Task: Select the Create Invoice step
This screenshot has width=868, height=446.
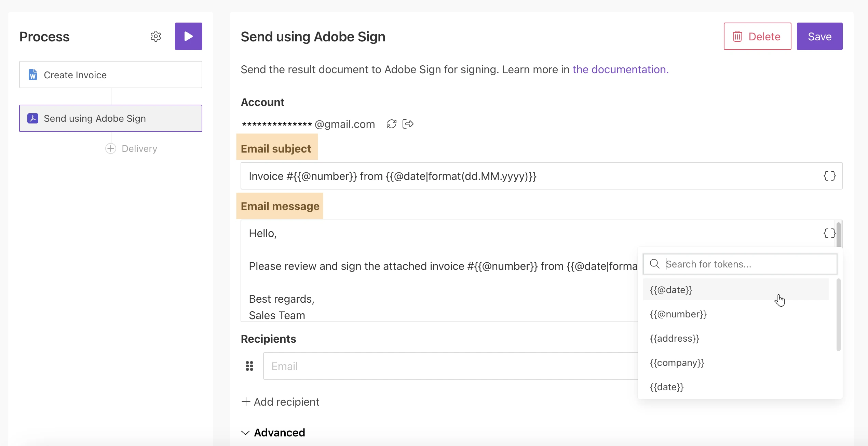Action: [111, 75]
